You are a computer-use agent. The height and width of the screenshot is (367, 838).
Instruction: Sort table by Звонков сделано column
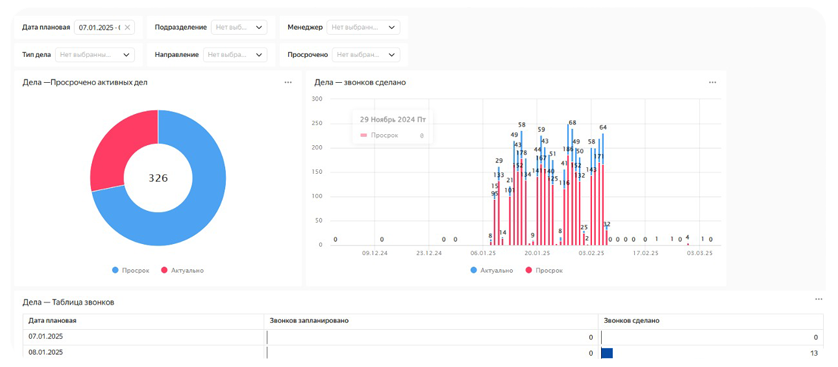click(x=631, y=321)
